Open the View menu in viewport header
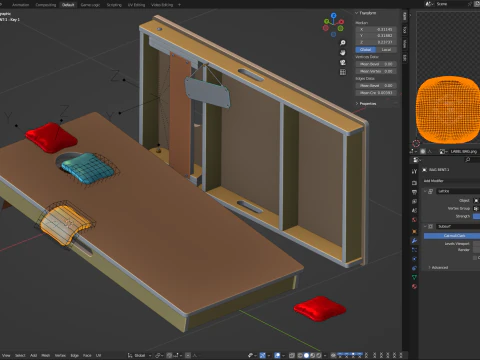 coord(6,355)
